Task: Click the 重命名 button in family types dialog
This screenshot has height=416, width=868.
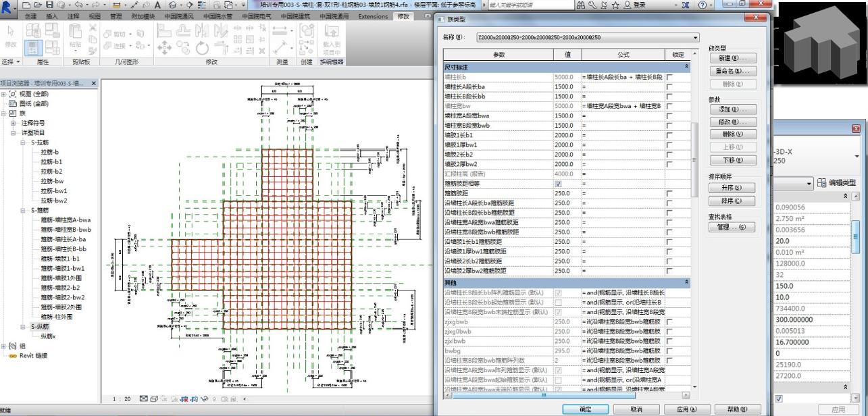Action: [x=732, y=71]
